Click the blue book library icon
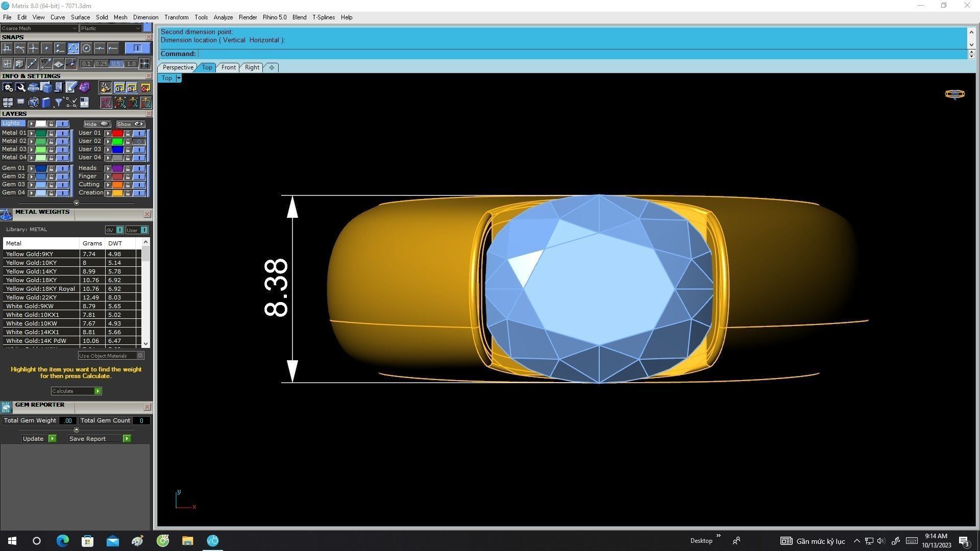The image size is (980, 551). pos(46,103)
